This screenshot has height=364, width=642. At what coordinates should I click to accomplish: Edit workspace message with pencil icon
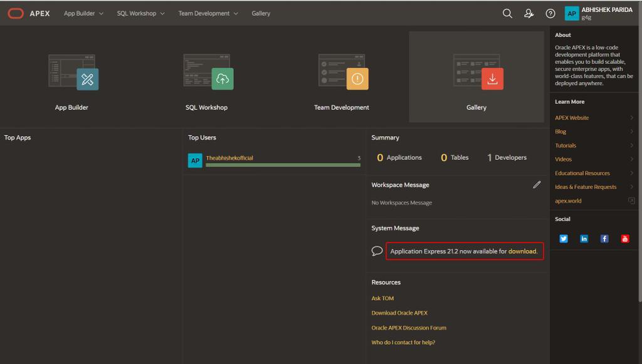coord(537,185)
